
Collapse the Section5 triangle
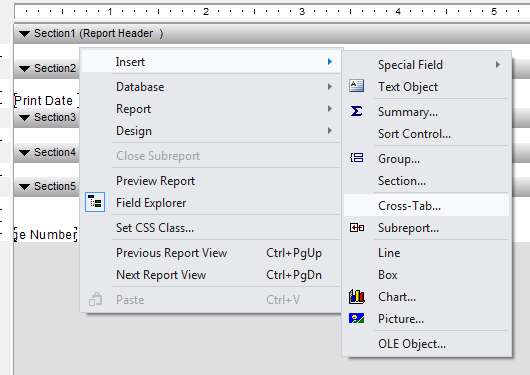[x=24, y=186]
